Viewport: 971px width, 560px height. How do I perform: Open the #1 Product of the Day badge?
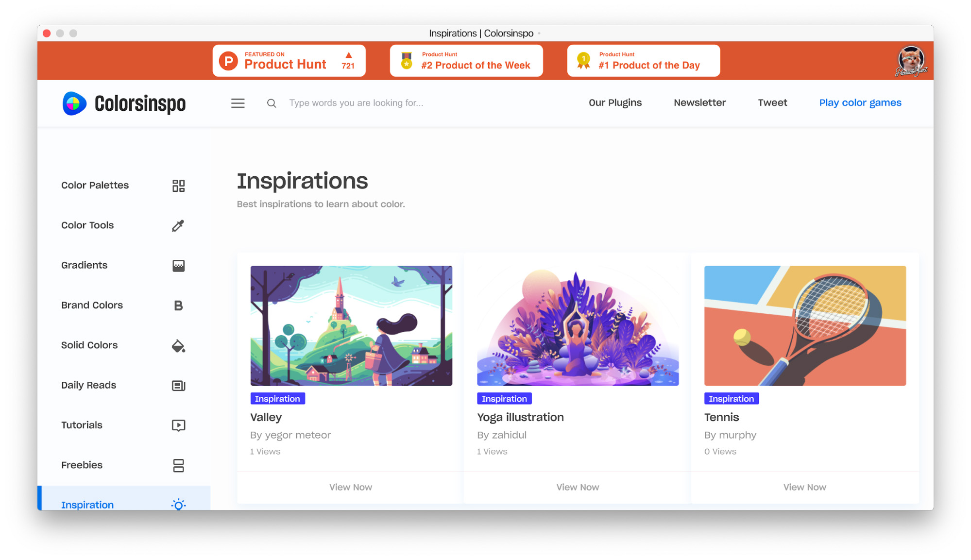point(643,61)
